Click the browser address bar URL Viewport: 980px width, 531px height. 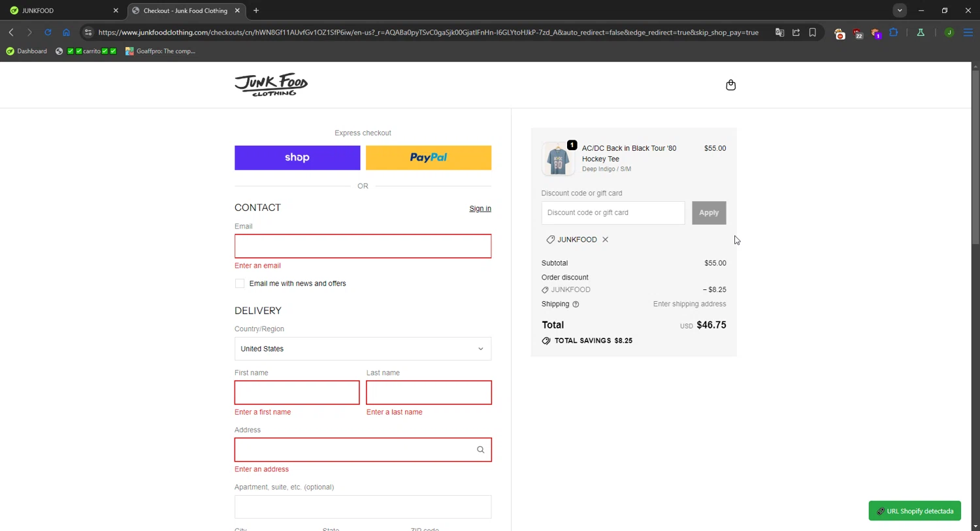(429, 32)
